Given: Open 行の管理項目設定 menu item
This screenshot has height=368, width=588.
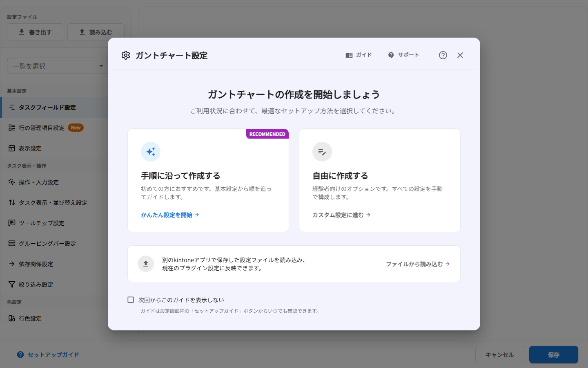Looking at the screenshot, I should tap(54, 128).
